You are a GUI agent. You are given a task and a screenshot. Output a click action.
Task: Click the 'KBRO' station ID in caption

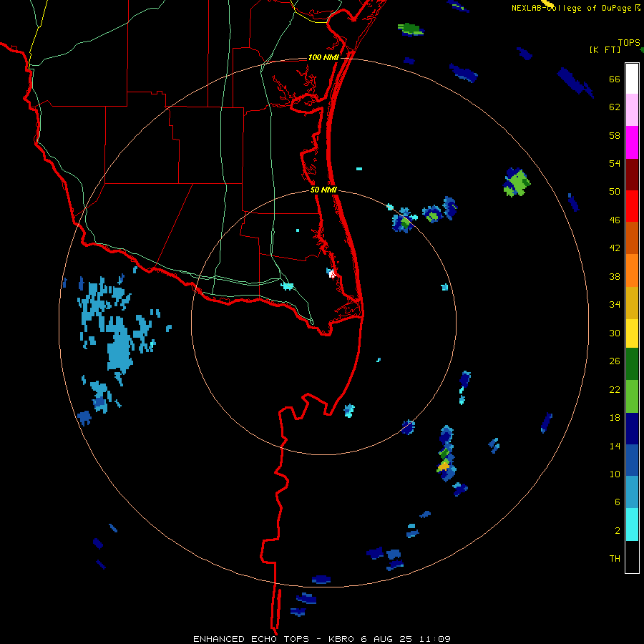(x=341, y=639)
